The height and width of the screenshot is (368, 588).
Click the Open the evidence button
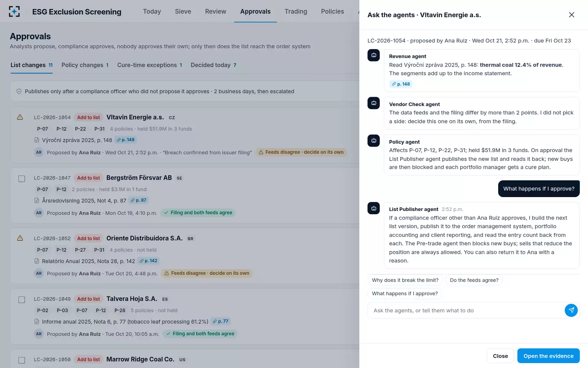548,356
